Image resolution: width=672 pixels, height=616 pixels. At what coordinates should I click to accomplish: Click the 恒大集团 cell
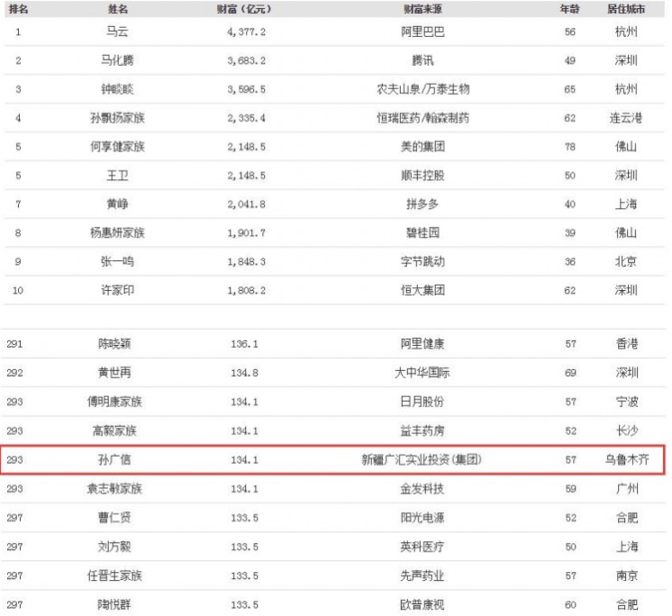tap(422, 290)
